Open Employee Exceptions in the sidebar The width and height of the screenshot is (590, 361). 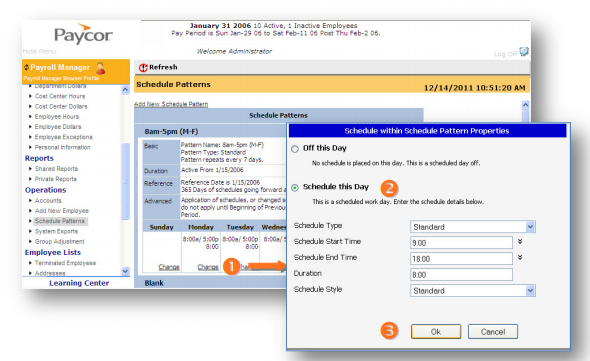(64, 137)
